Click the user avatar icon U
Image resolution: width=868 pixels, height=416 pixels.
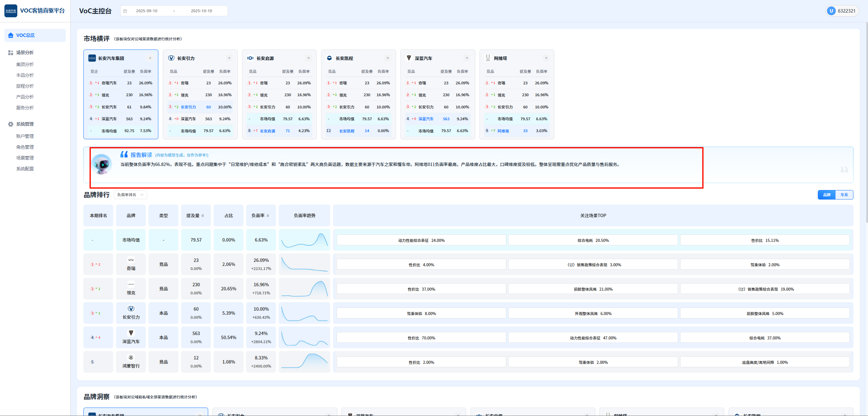pyautogui.click(x=831, y=11)
